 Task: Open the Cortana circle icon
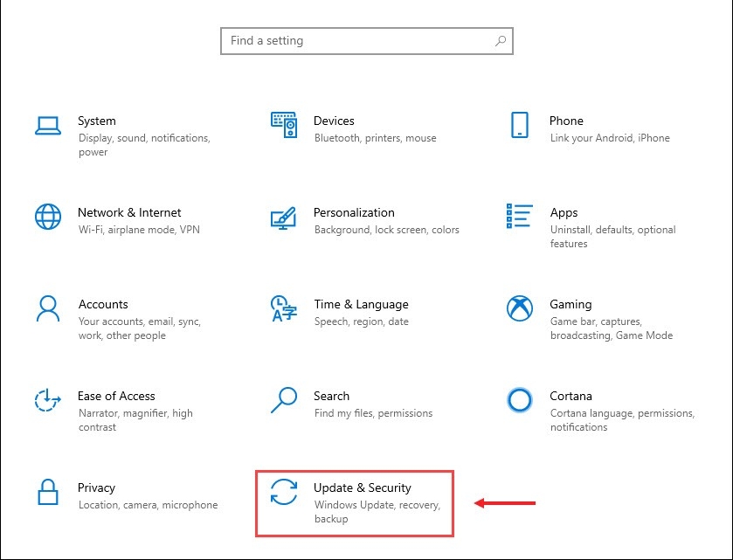[519, 400]
